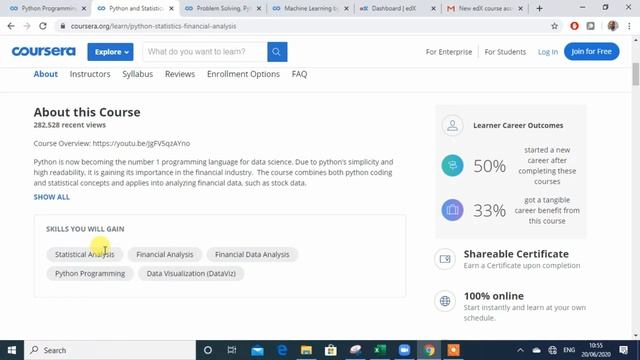The width and height of the screenshot is (640, 360).
Task: Select the Python Programming skill tag
Action: click(90, 273)
